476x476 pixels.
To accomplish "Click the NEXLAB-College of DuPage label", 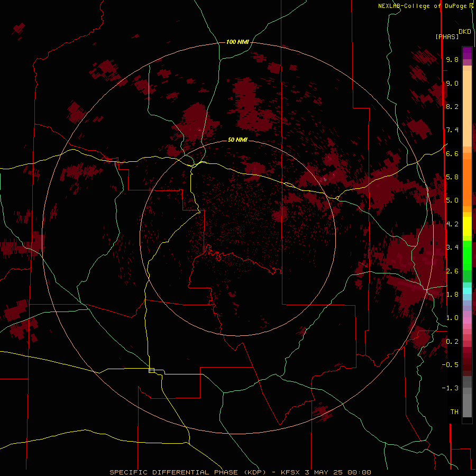I will (x=423, y=6).
